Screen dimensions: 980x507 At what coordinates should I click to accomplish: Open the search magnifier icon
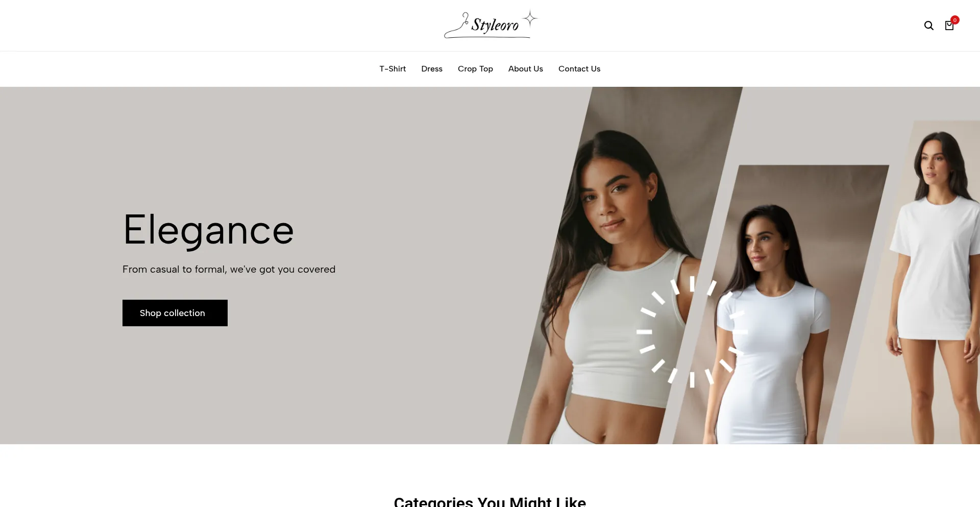tap(928, 26)
